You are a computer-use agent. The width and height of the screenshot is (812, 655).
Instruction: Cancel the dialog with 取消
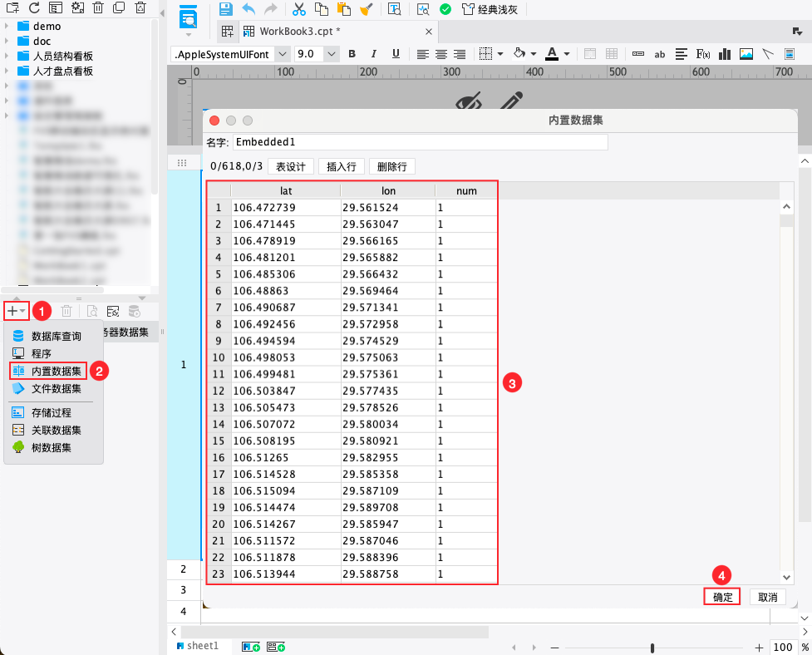(x=767, y=597)
